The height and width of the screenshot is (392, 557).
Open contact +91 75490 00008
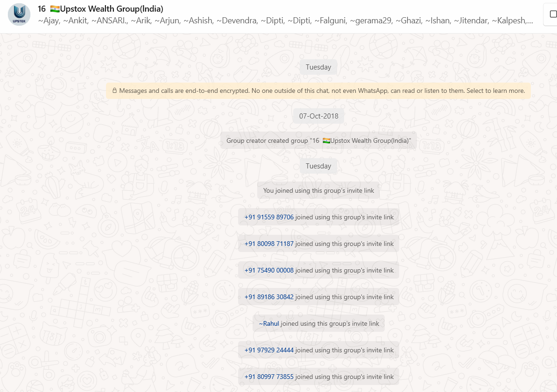269,270
